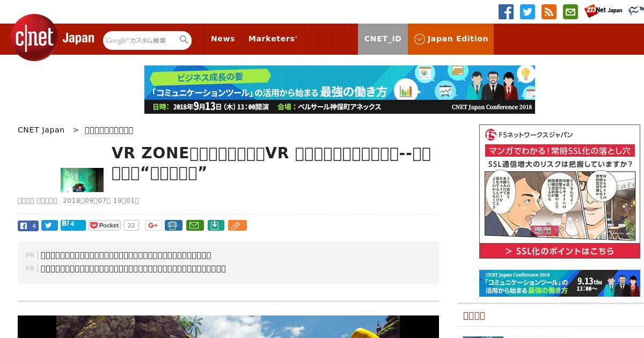Click the small 9.13 thu conference banner

tap(560, 283)
